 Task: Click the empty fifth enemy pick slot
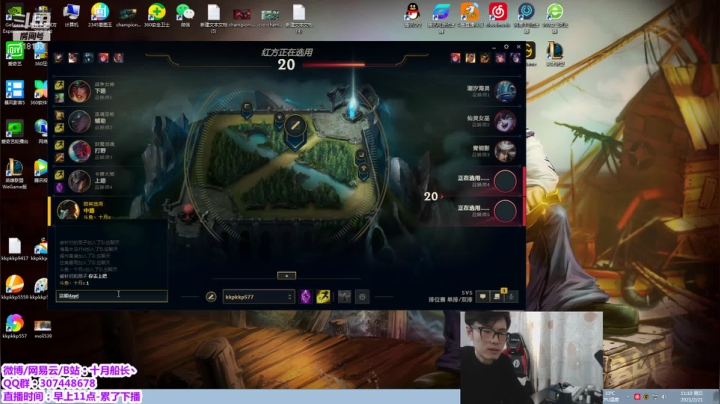pos(505,211)
